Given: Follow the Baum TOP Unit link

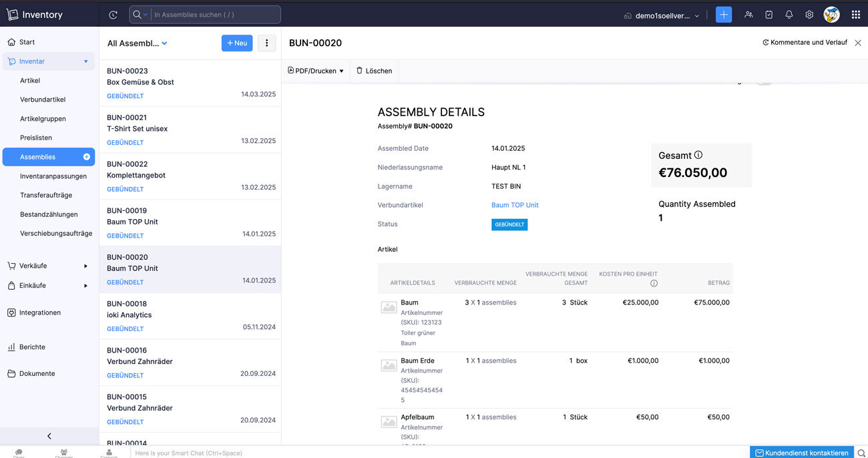Looking at the screenshot, I should tap(515, 205).
